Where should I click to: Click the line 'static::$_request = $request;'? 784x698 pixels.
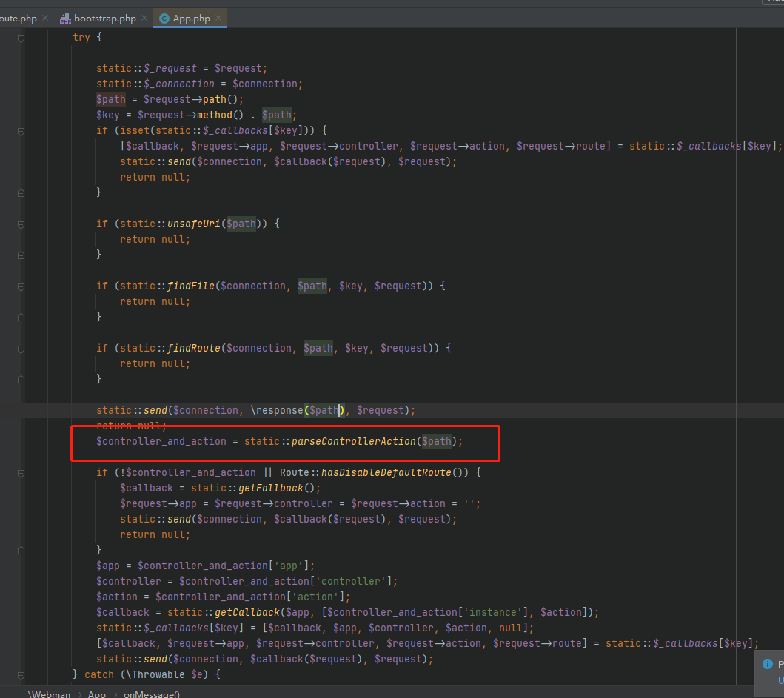(182, 69)
